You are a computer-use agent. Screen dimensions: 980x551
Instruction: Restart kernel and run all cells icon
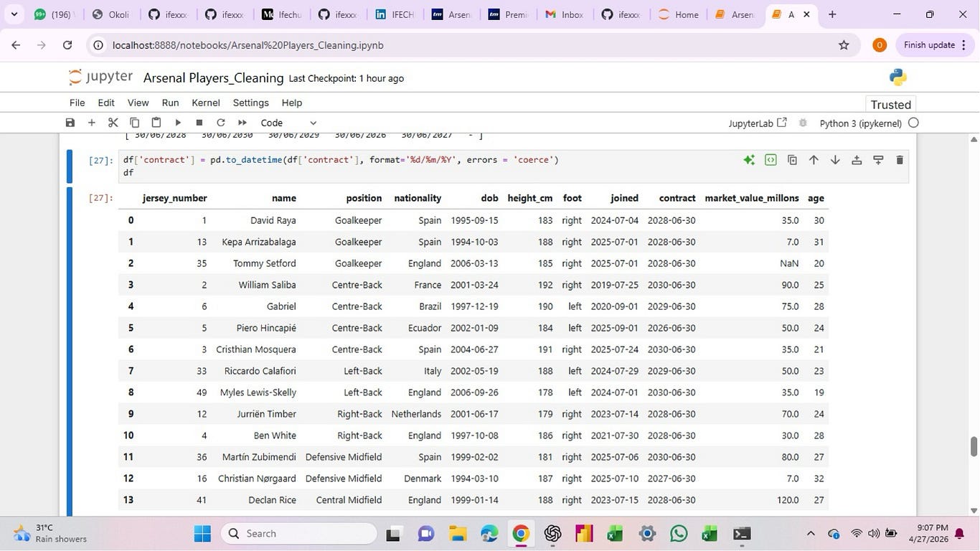click(242, 123)
